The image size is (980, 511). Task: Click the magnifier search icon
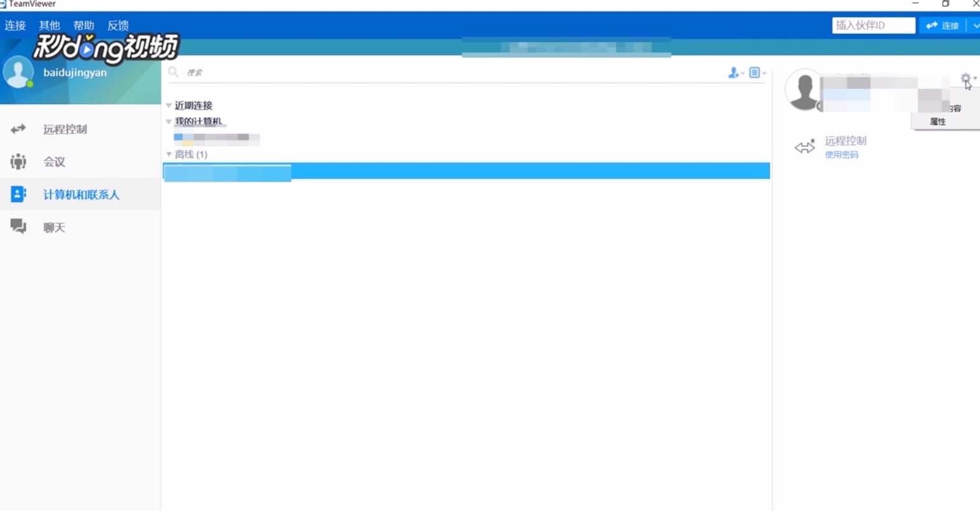(x=173, y=72)
